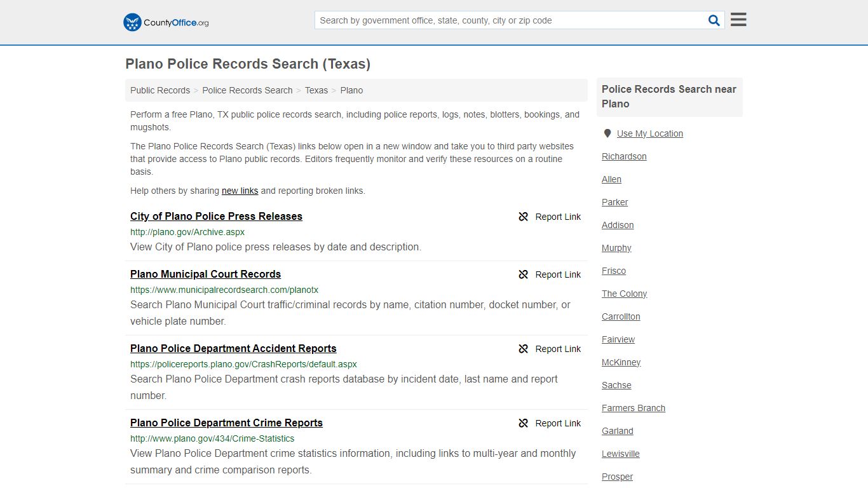Select Prosper from nearby cities
Image resolution: width=868 pixels, height=488 pixels.
pos(617,477)
